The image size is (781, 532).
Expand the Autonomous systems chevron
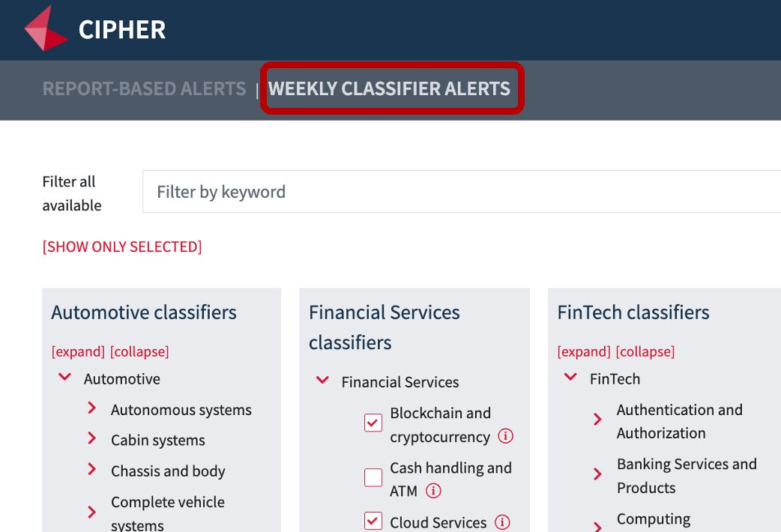(91, 408)
